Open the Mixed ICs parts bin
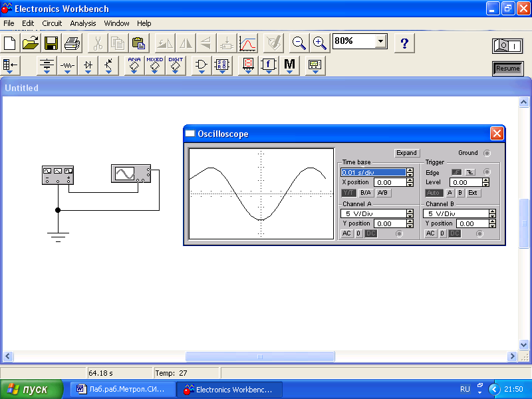Screen dimensions: 532x399 pyautogui.click(x=155, y=65)
